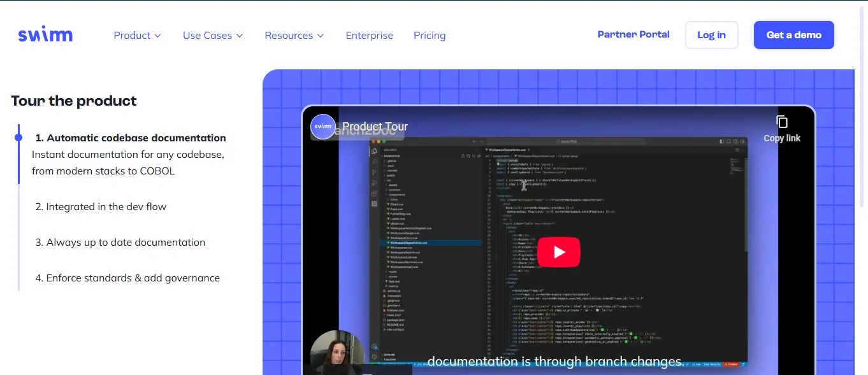Image resolution: width=868 pixels, height=375 pixels.
Task: Click the swimm avatar on the Product Tour overlay
Action: [x=323, y=127]
